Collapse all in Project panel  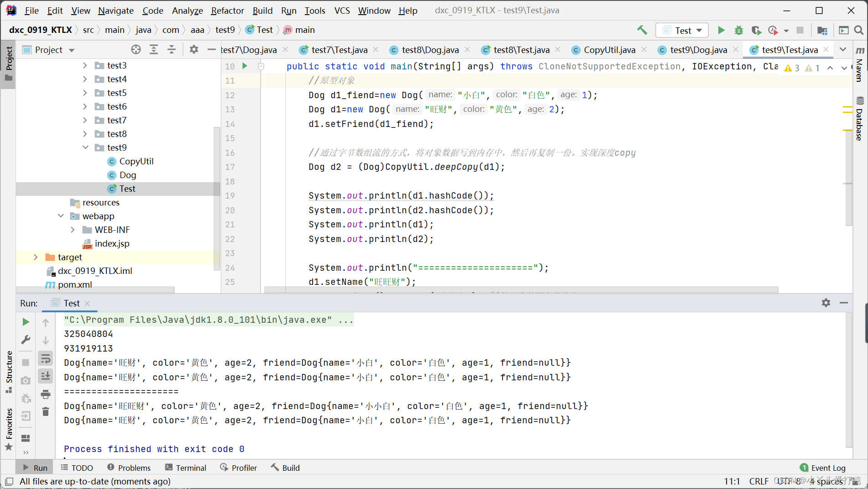point(172,49)
